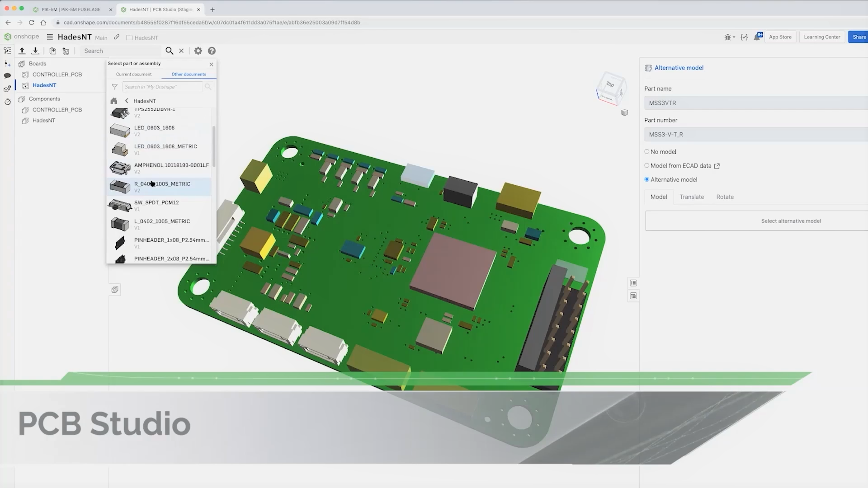Click the filter funnel icon in dialog
868x488 pixels.
(x=114, y=87)
